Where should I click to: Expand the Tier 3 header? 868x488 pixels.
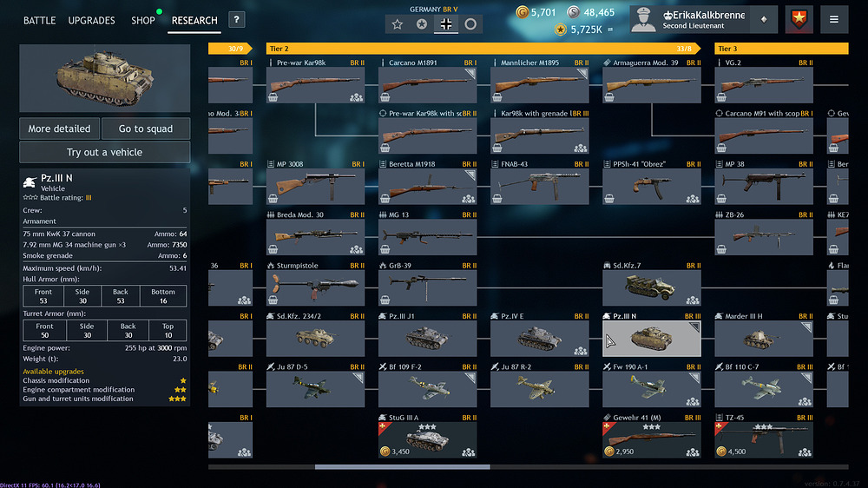781,49
